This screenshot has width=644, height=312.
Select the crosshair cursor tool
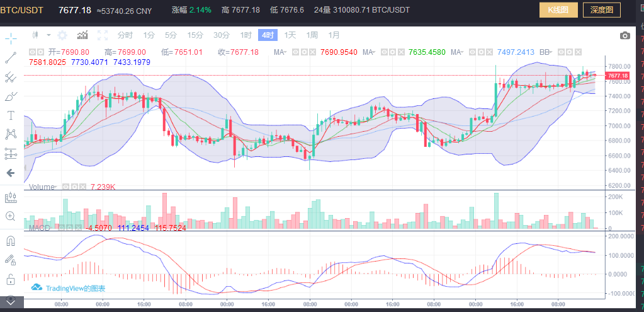[11, 38]
